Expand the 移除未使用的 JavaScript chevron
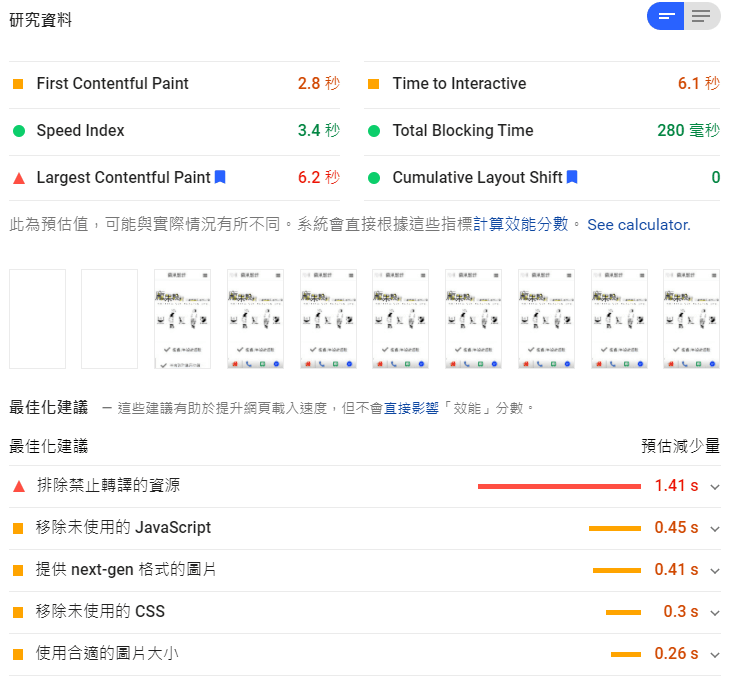737x690 pixels. pos(714,528)
